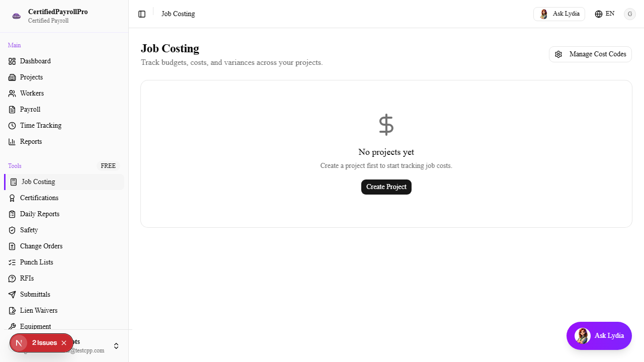Open Lien Waivers from the sidebar
The image size is (644, 362).
(x=39, y=311)
